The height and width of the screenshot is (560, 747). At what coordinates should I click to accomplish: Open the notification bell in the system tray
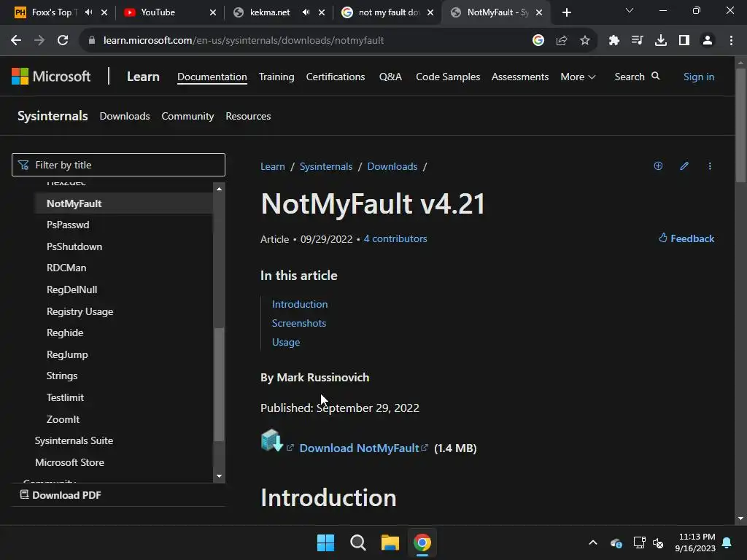click(727, 542)
